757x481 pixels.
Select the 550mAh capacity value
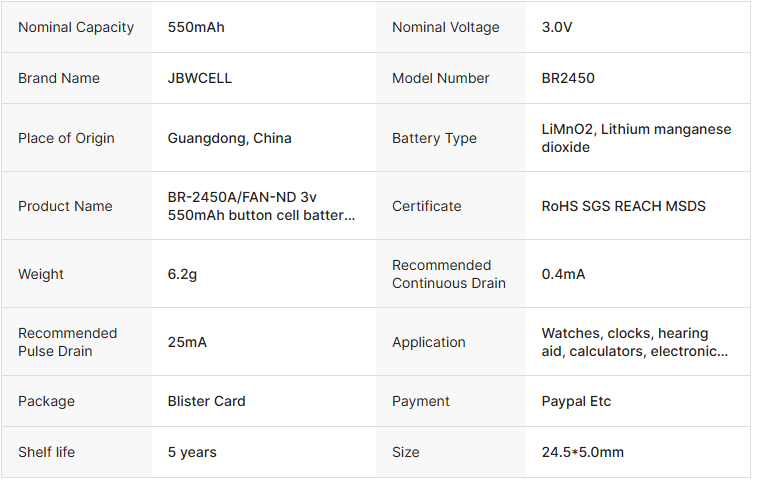pyautogui.click(x=196, y=27)
